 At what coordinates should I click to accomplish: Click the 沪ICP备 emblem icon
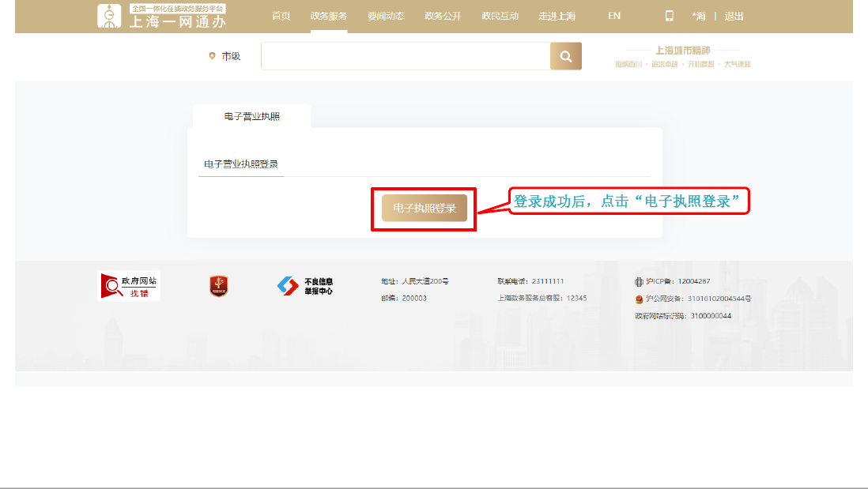pos(639,281)
